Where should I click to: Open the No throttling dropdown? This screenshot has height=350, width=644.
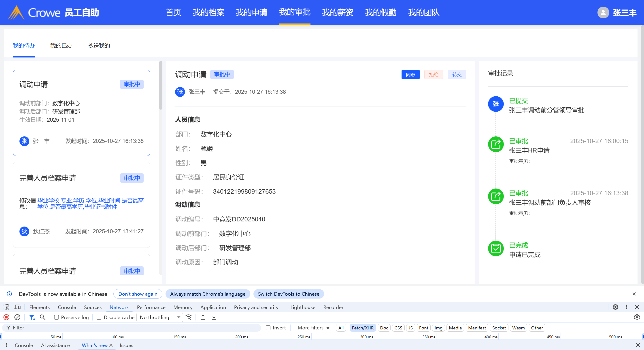coord(160,317)
